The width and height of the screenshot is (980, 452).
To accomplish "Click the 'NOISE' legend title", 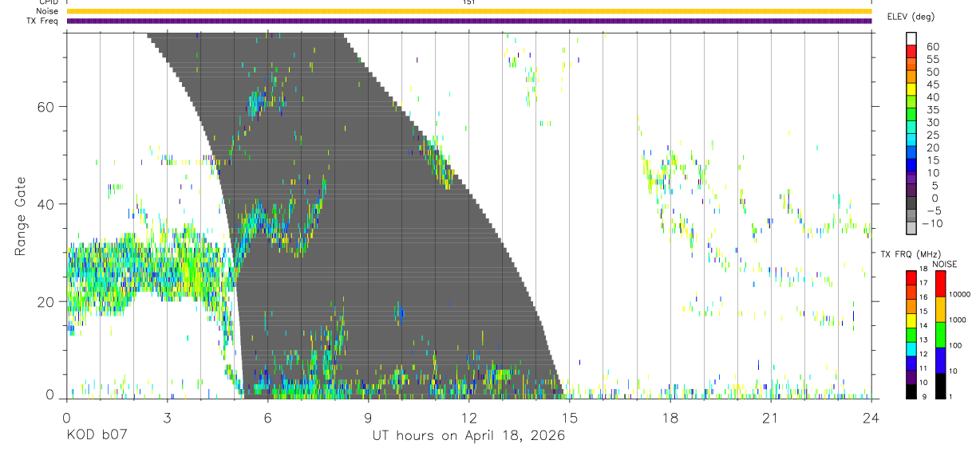I will (x=945, y=265).
